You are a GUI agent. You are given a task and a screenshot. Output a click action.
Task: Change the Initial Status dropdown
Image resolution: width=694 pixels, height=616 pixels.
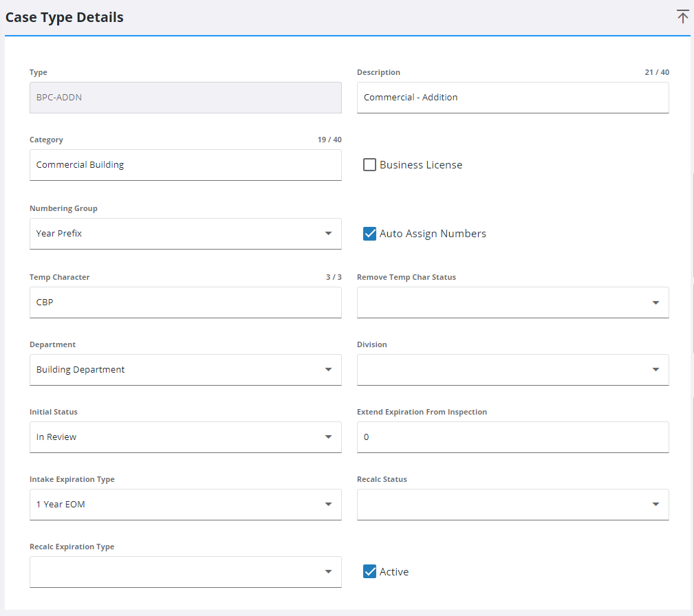186,437
